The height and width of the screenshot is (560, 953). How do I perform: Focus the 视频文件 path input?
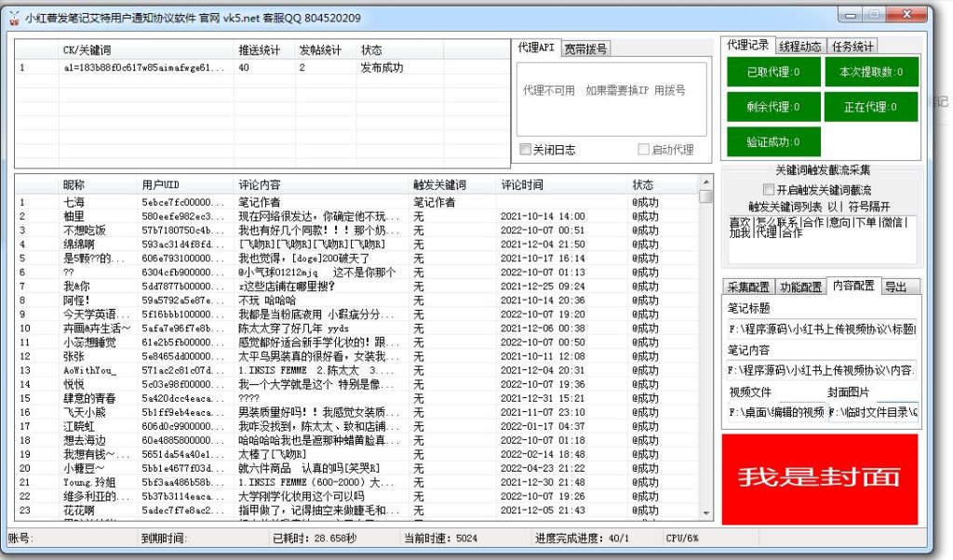776,411
